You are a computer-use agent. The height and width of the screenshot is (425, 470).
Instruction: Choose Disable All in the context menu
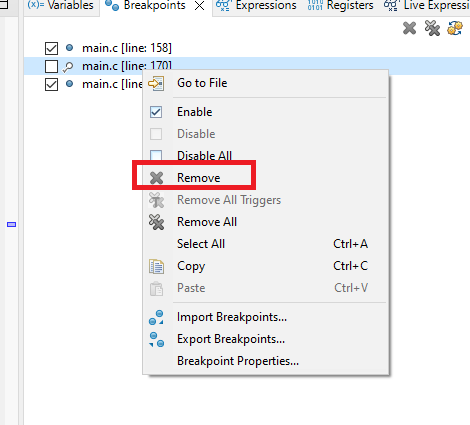point(266,156)
